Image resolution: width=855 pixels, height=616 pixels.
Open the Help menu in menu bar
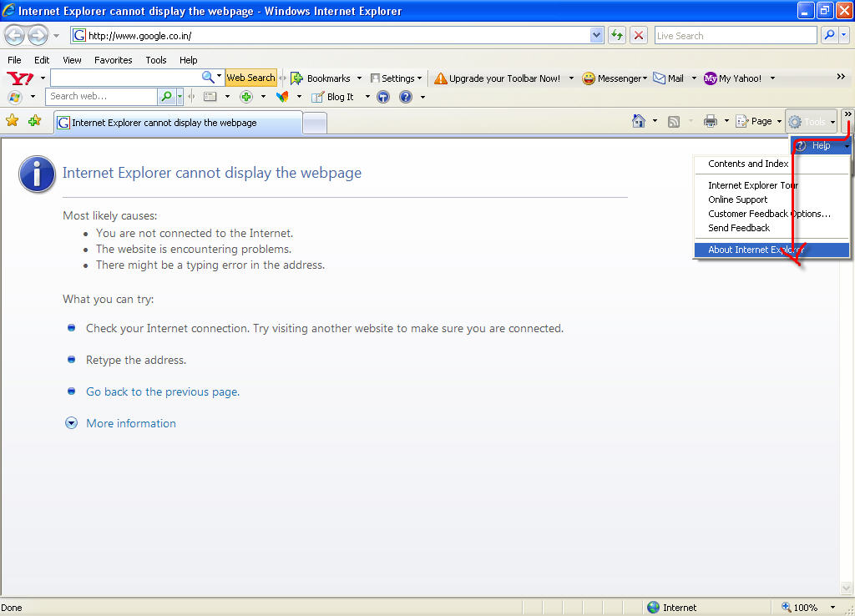tap(188, 60)
